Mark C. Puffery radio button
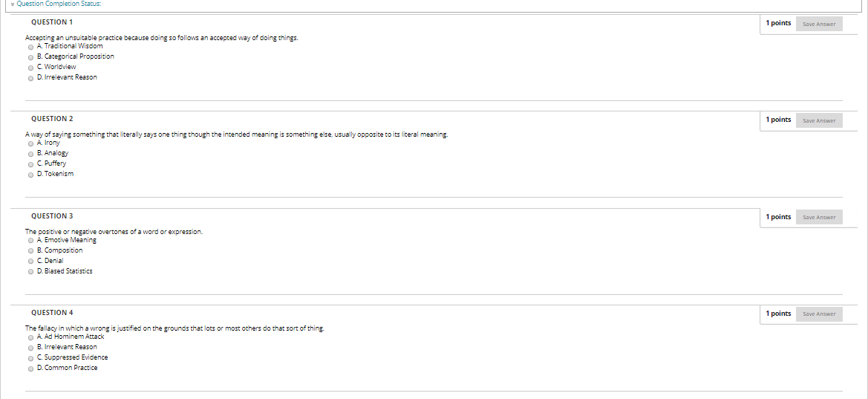The width and height of the screenshot is (868, 399). tap(30, 165)
